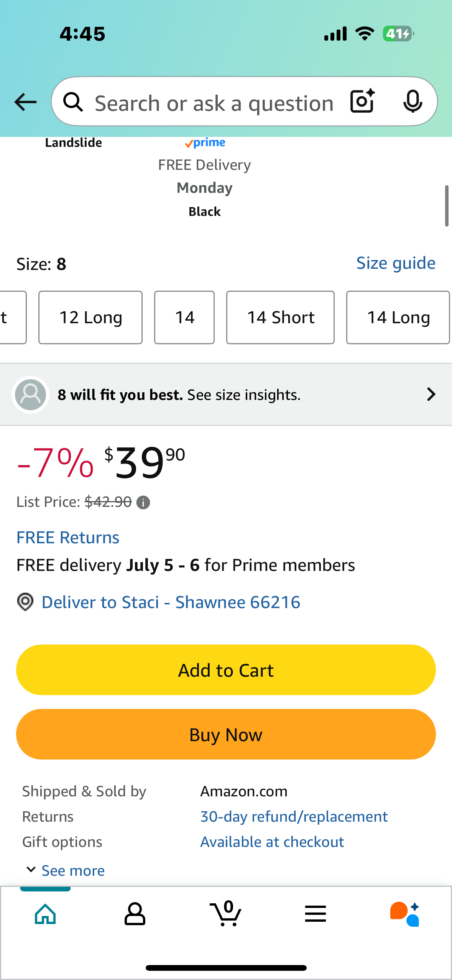Expand See more seller details
The height and width of the screenshot is (980, 452).
coord(65,871)
